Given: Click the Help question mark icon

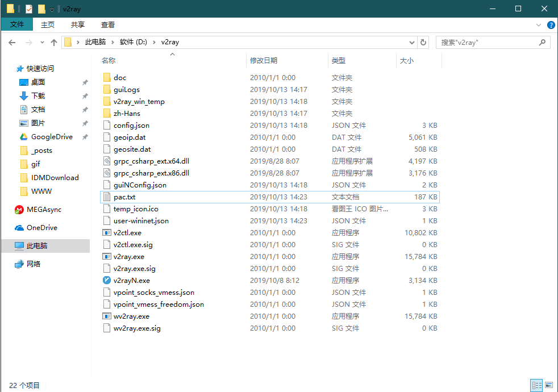Looking at the screenshot, I should click(x=551, y=25).
